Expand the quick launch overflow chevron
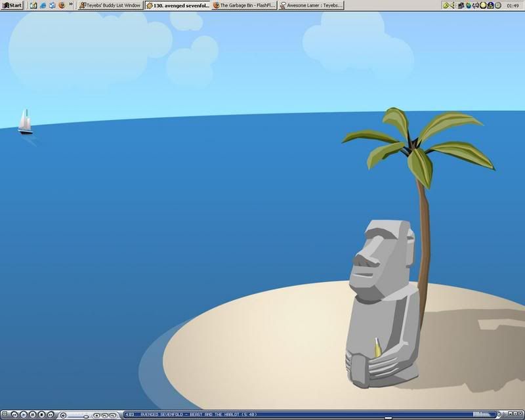Viewport: 525px width, 420px height. pos(71,5)
